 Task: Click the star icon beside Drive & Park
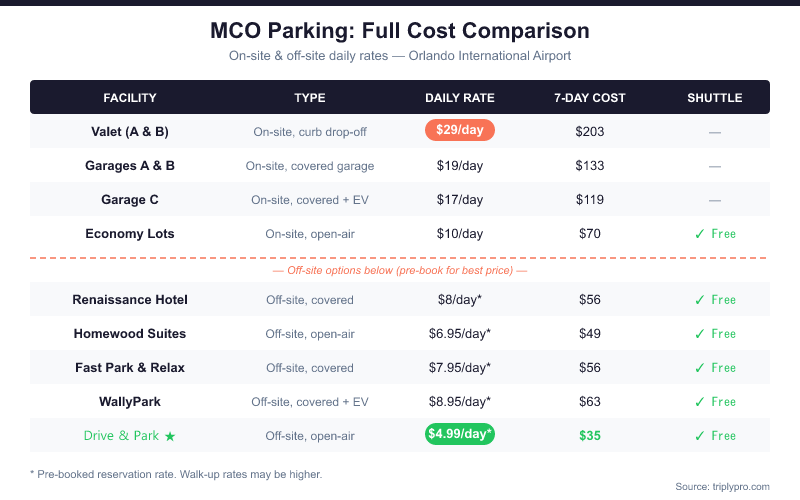point(170,436)
